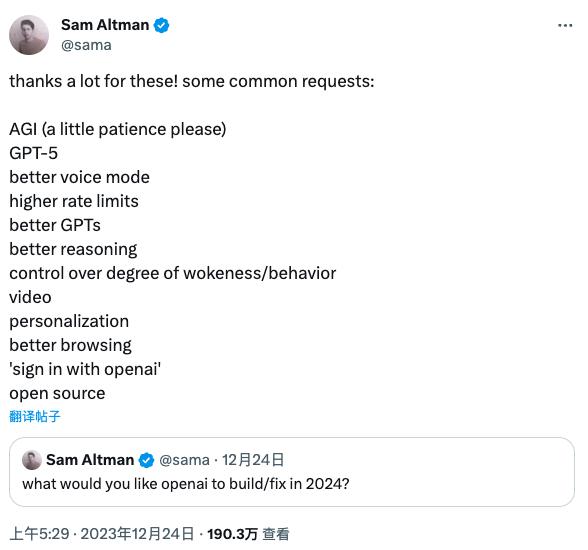Open the @sama handle under the top name
This screenshot has width=588, height=550.
tap(86, 45)
